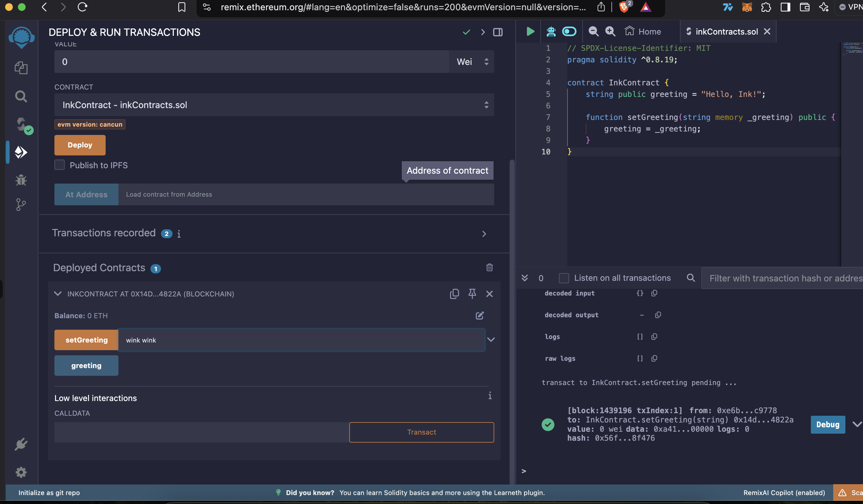Screen dimensions: 863x504
Task: Click the setGreeting button
Action: pos(86,340)
